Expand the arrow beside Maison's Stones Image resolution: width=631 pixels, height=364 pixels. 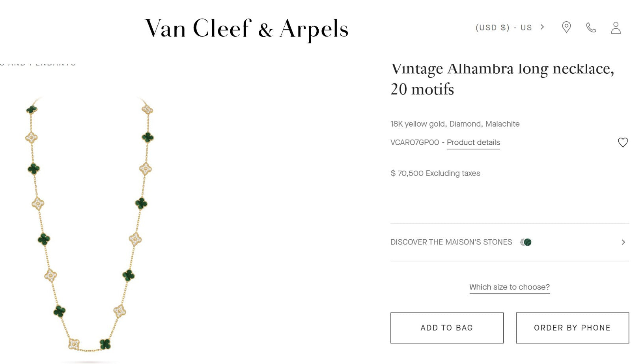[623, 242]
